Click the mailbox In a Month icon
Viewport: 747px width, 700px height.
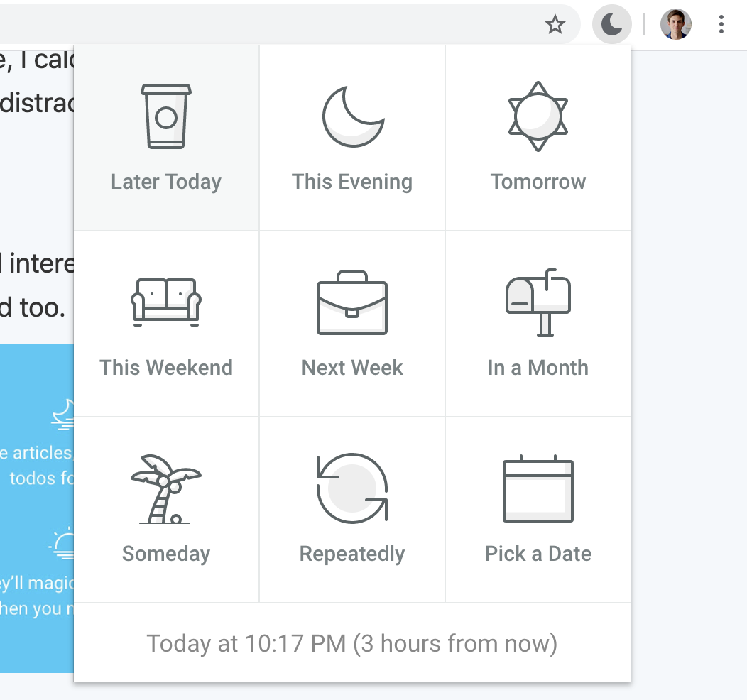pos(538,302)
